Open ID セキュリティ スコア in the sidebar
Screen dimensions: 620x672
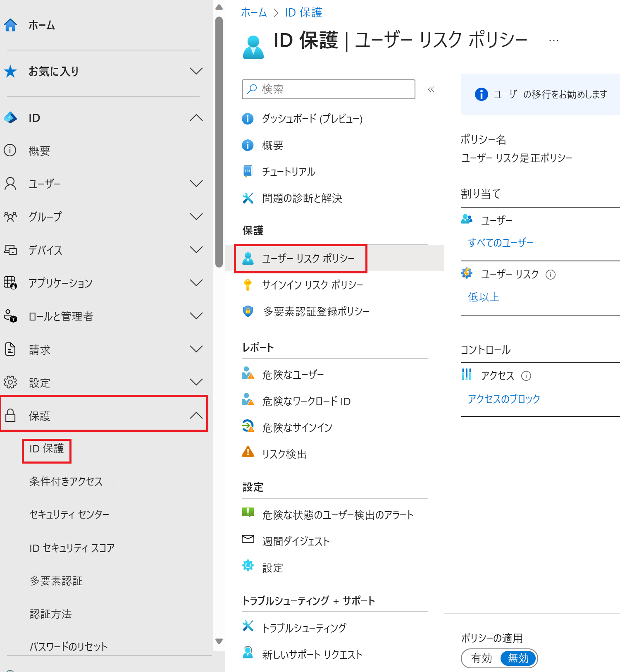click(72, 548)
